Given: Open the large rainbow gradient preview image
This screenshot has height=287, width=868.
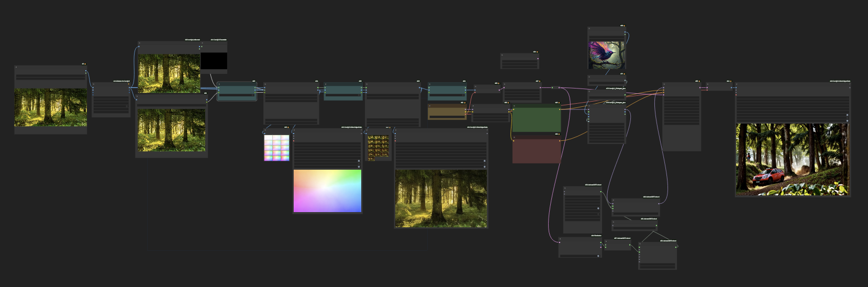Looking at the screenshot, I should [327, 191].
